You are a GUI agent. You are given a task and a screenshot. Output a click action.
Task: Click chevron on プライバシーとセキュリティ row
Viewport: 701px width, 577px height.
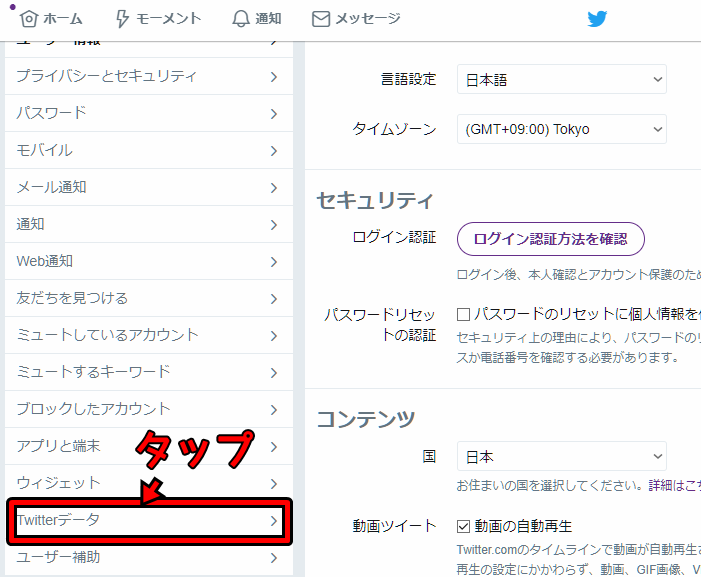pyautogui.click(x=274, y=77)
